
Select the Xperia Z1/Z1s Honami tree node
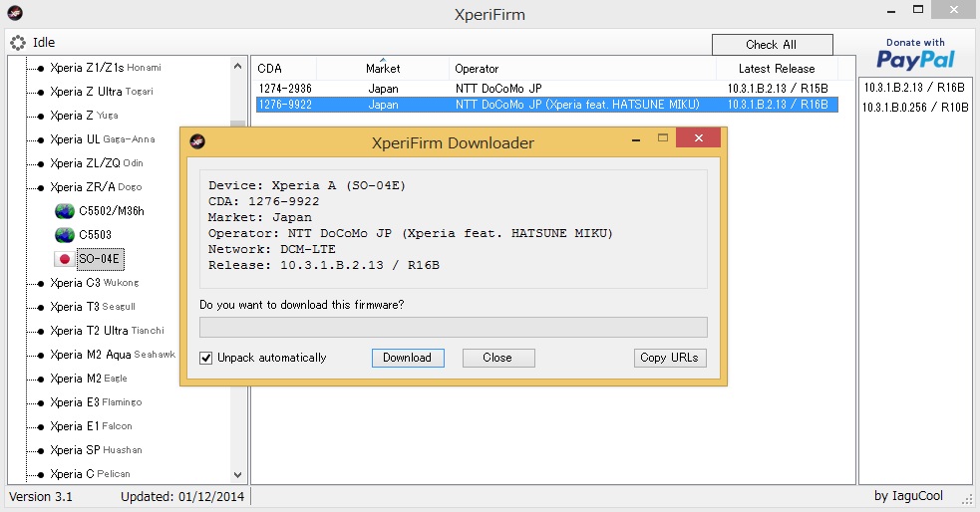point(106,68)
